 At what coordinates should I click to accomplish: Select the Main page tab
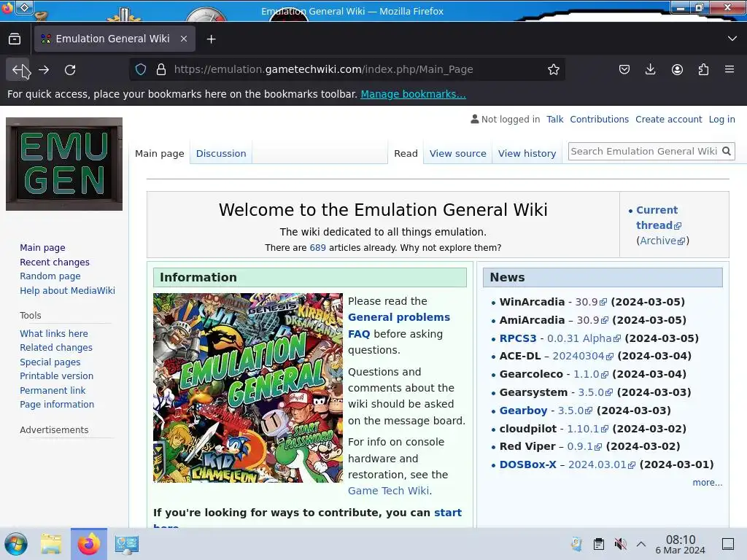(x=160, y=153)
